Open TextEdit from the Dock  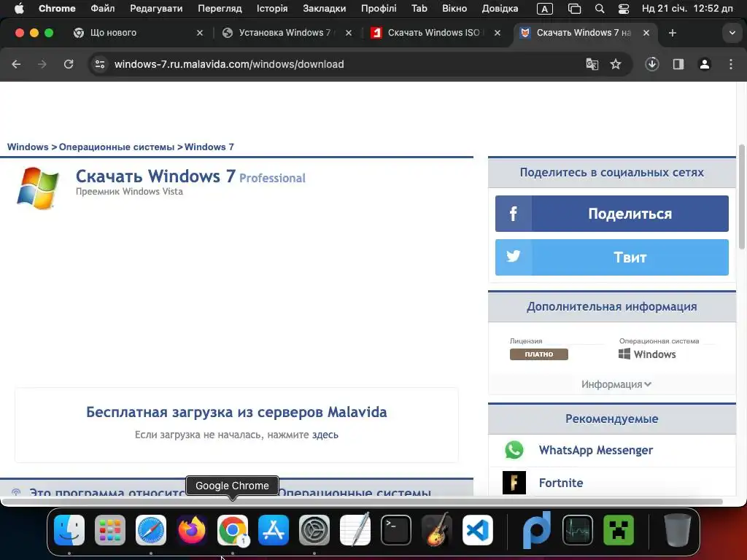[355, 530]
